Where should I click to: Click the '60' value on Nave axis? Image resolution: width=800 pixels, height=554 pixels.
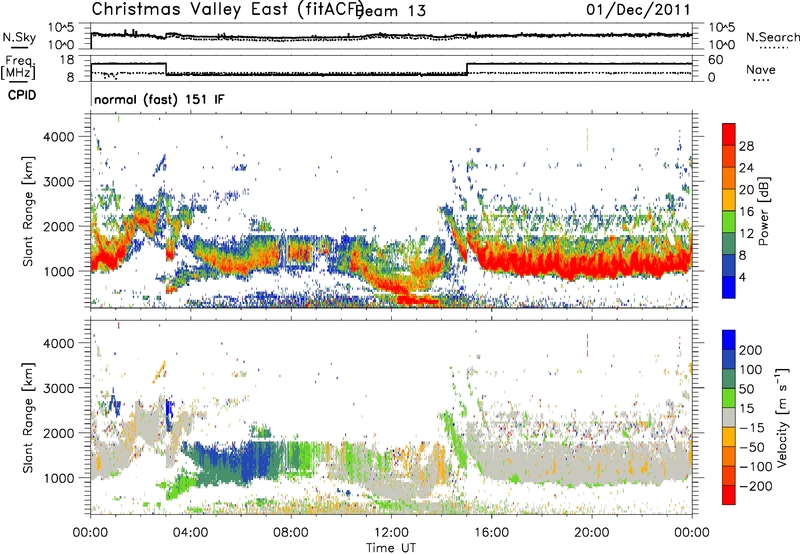click(715, 60)
